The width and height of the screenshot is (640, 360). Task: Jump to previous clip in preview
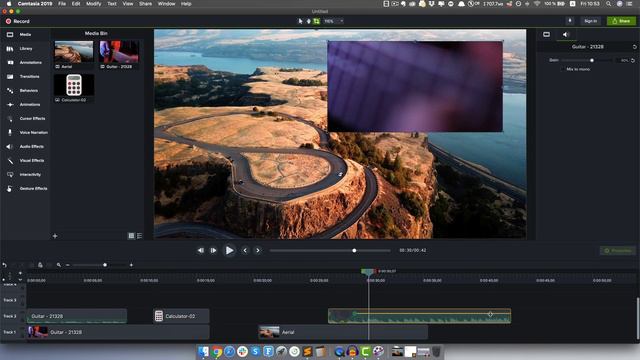pyautogui.click(x=245, y=250)
